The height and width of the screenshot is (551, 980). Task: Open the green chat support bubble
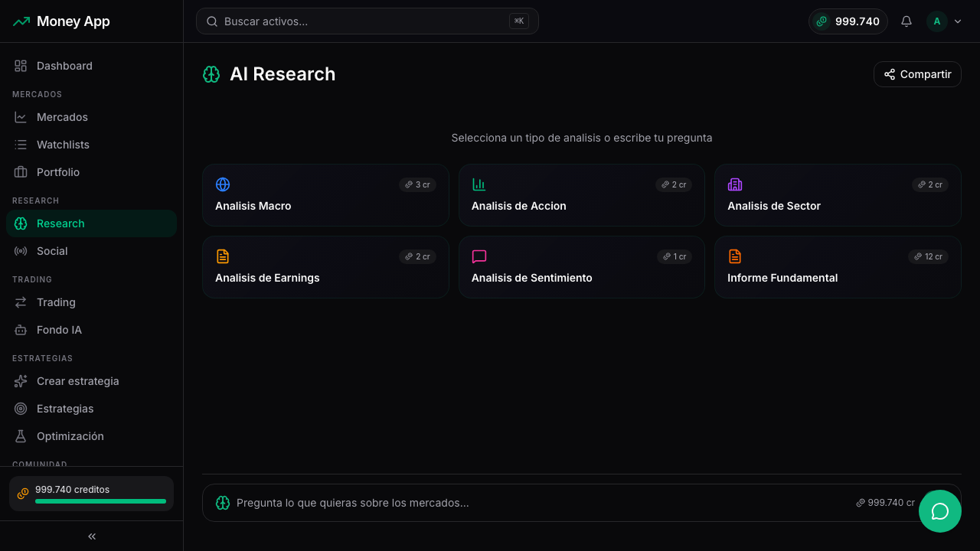click(940, 511)
